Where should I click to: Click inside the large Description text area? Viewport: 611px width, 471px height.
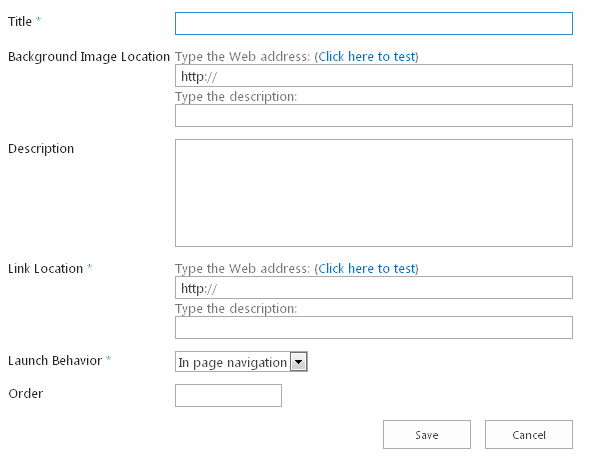coord(373,192)
